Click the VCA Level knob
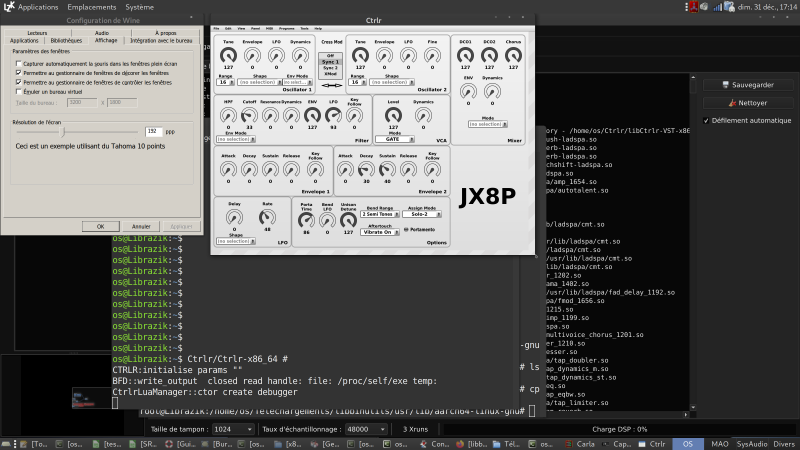Image resolution: width=800 pixels, height=450 pixels. pos(393,115)
